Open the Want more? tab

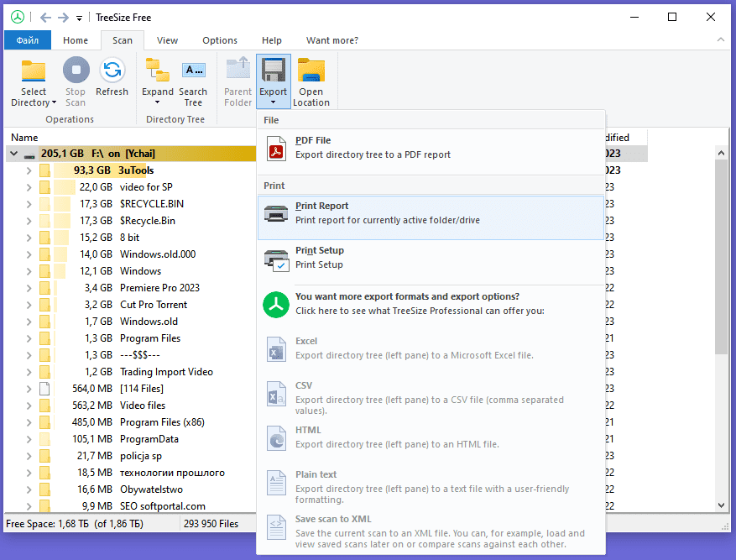point(332,40)
